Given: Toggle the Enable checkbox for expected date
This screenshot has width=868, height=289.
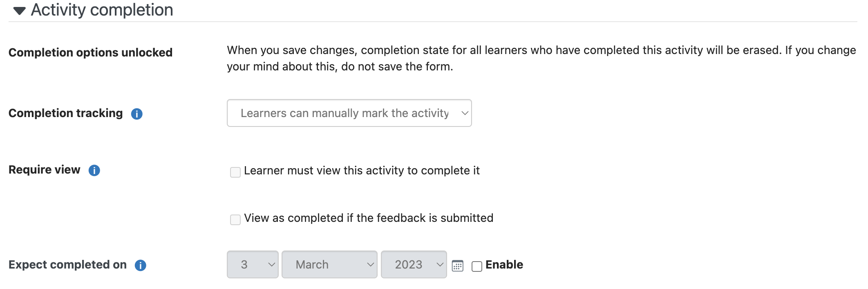Looking at the screenshot, I should [477, 266].
